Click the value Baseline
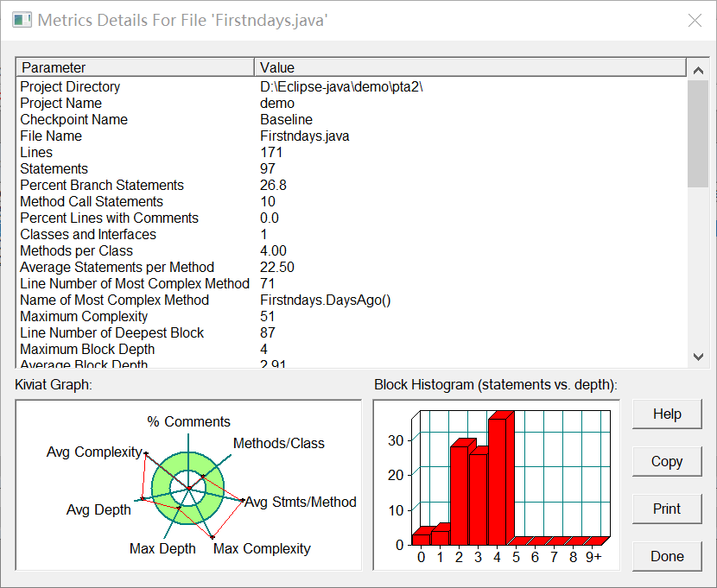This screenshot has height=588, width=717. (286, 120)
